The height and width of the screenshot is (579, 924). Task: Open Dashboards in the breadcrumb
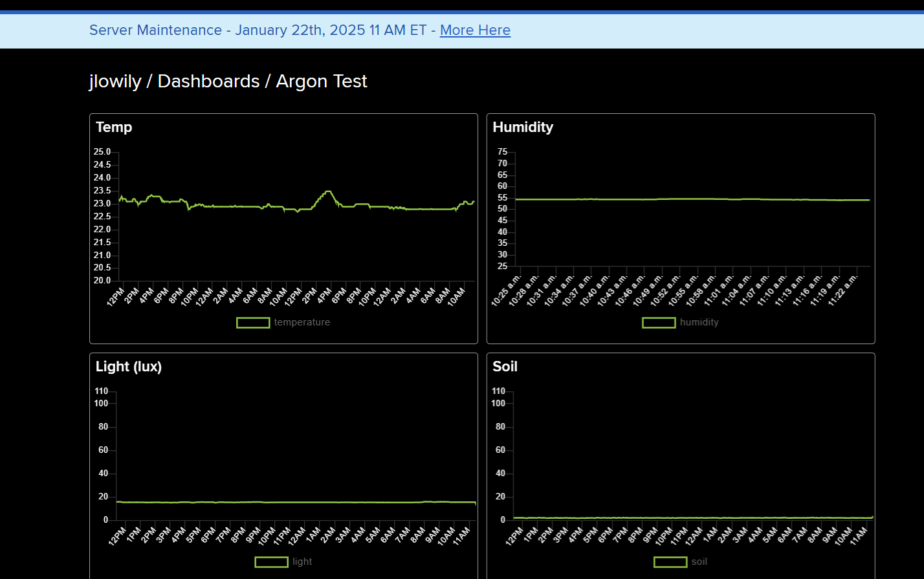(208, 82)
